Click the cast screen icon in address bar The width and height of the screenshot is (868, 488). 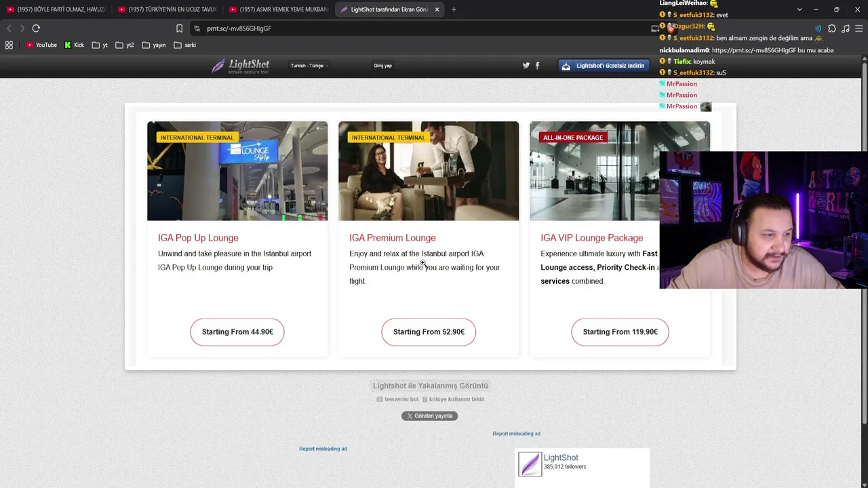pos(654,28)
